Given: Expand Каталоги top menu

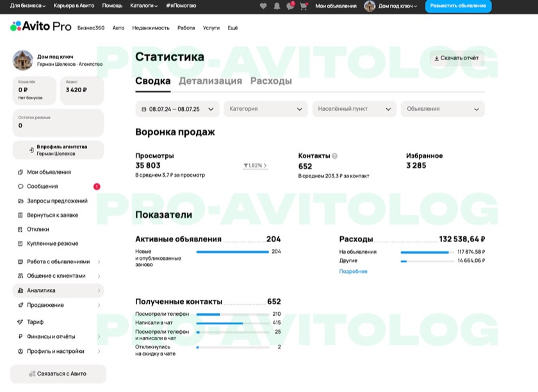Looking at the screenshot, I should (143, 6).
